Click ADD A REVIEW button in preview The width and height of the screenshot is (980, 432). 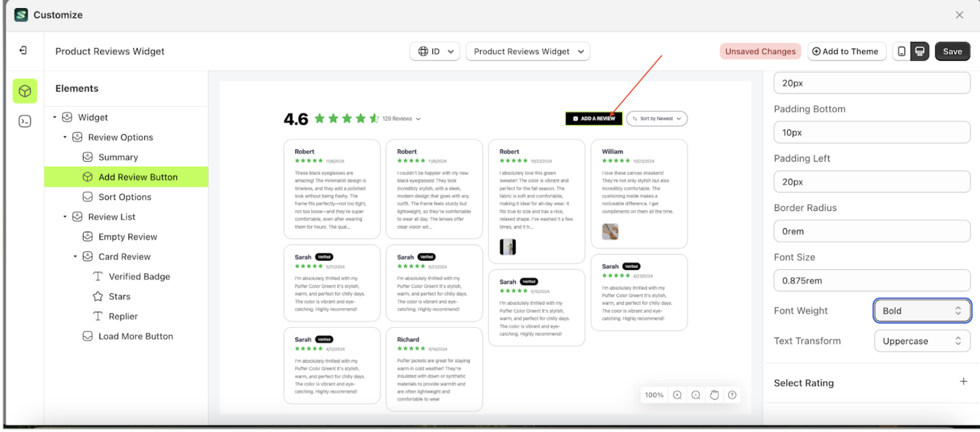click(x=594, y=119)
